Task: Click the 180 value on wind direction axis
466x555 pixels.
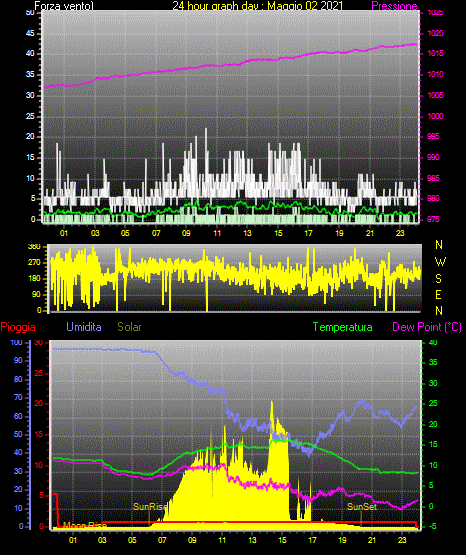Action: (34, 278)
